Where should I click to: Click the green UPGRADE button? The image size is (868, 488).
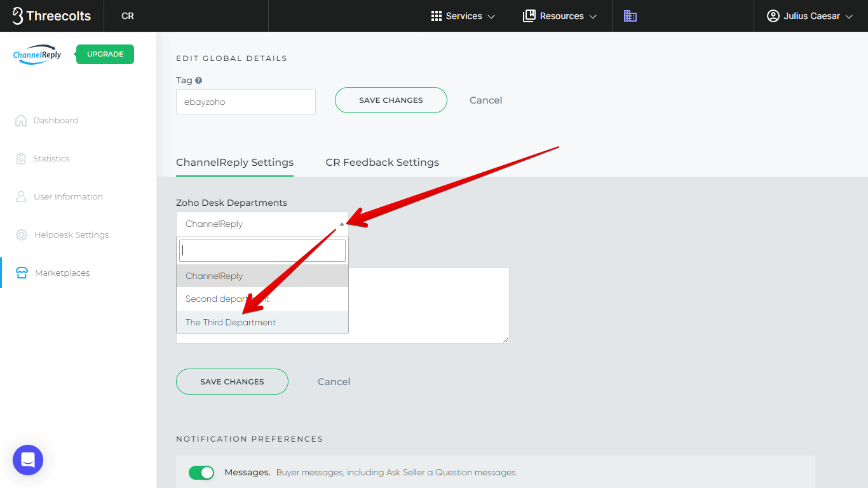click(x=105, y=54)
